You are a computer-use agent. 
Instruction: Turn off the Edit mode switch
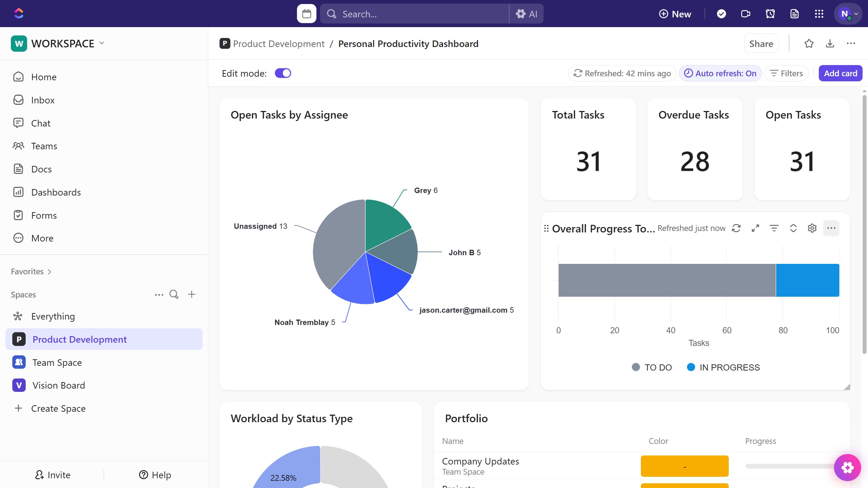[x=283, y=73]
